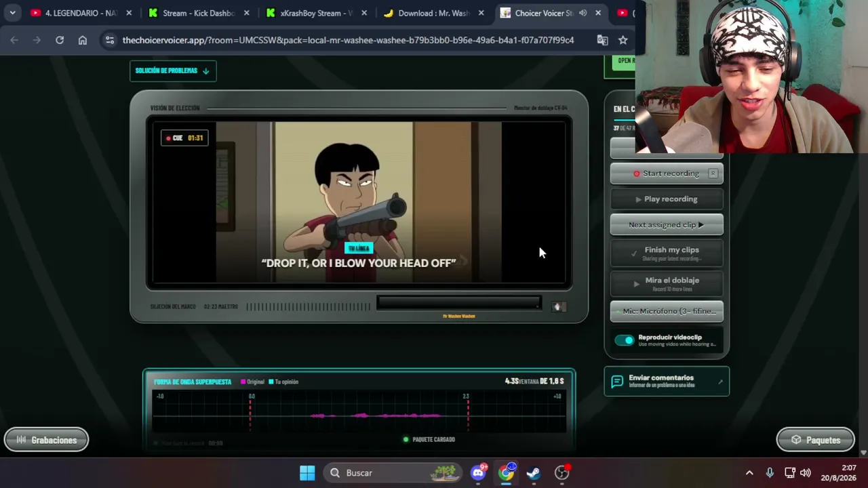Open the Grabaciones panel
This screenshot has width=868, height=488.
point(46,441)
